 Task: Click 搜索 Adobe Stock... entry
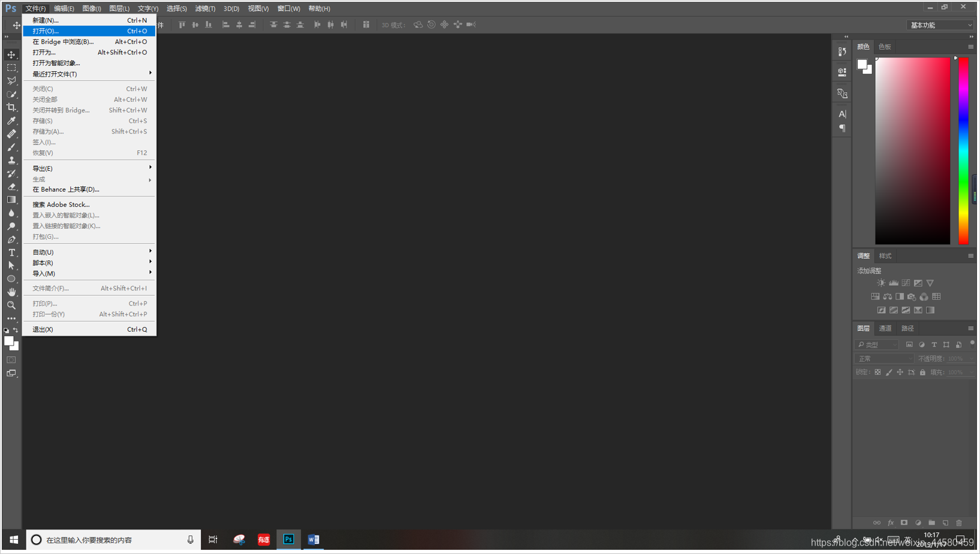[x=89, y=205]
